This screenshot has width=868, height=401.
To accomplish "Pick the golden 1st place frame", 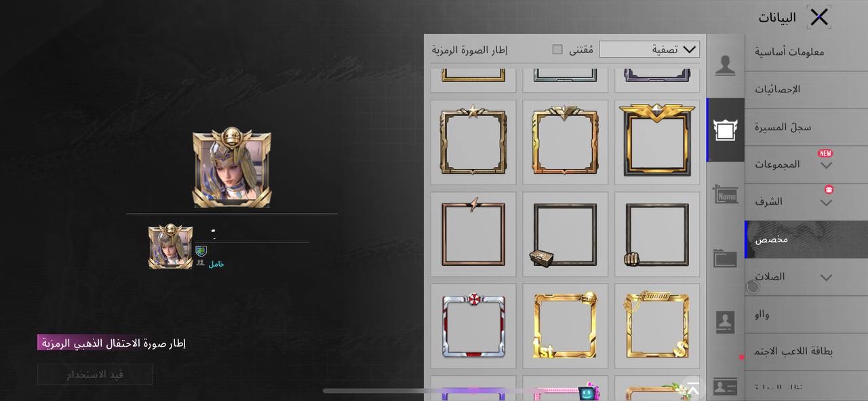I will click(x=565, y=326).
